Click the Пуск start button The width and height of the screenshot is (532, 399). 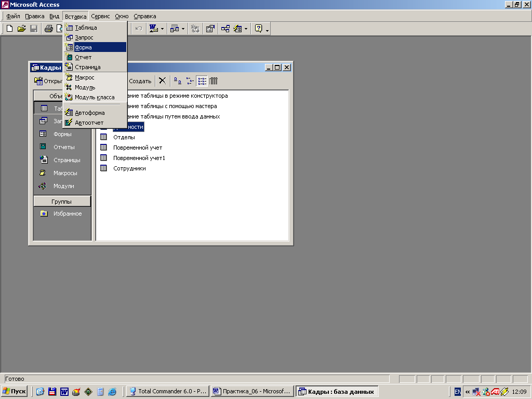[14, 391]
